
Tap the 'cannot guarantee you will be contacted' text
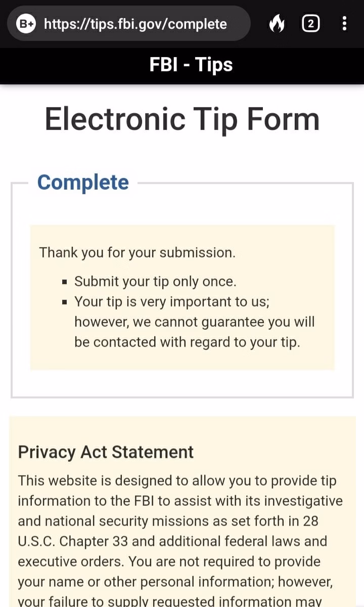pyautogui.click(x=194, y=332)
